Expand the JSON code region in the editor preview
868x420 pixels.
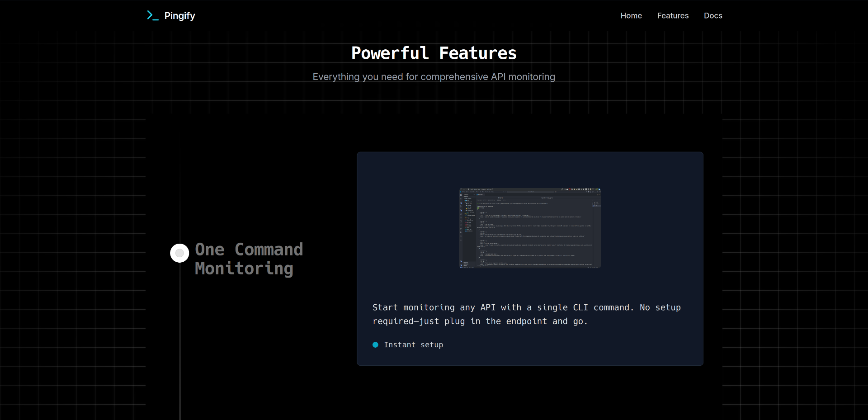[478, 210]
